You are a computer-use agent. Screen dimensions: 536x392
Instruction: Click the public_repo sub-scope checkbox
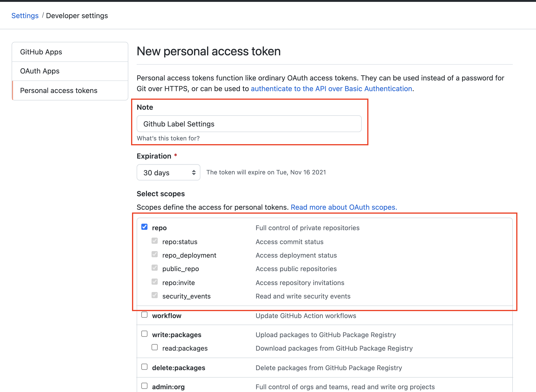(155, 268)
